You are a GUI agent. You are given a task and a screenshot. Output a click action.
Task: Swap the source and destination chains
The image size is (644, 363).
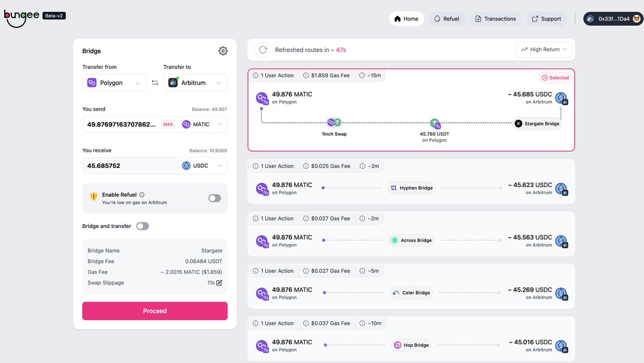point(155,83)
